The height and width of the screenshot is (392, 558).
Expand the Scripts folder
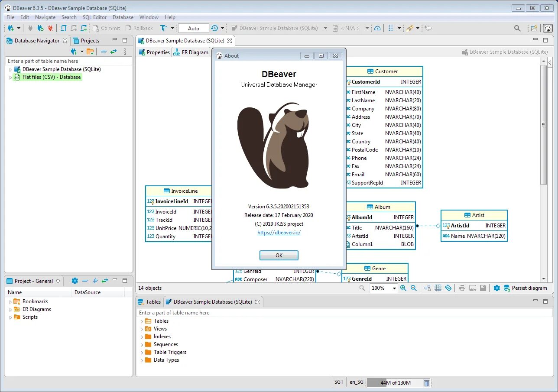tap(10, 317)
